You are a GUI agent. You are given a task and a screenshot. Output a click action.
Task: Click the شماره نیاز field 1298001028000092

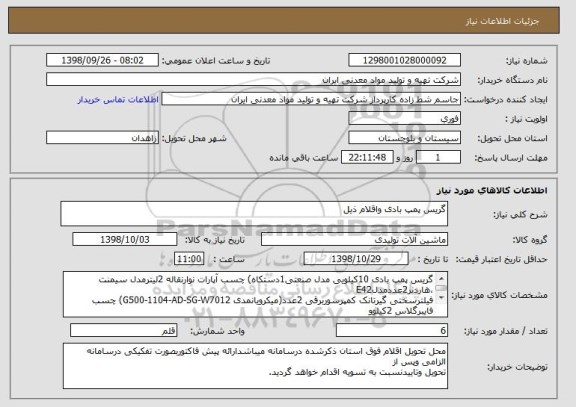click(x=404, y=60)
